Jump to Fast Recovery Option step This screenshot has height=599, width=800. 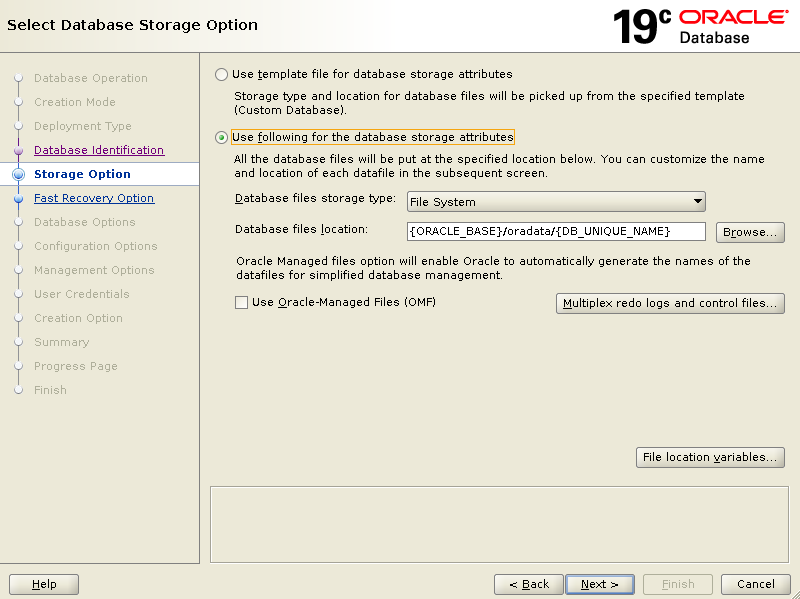[x=94, y=198]
